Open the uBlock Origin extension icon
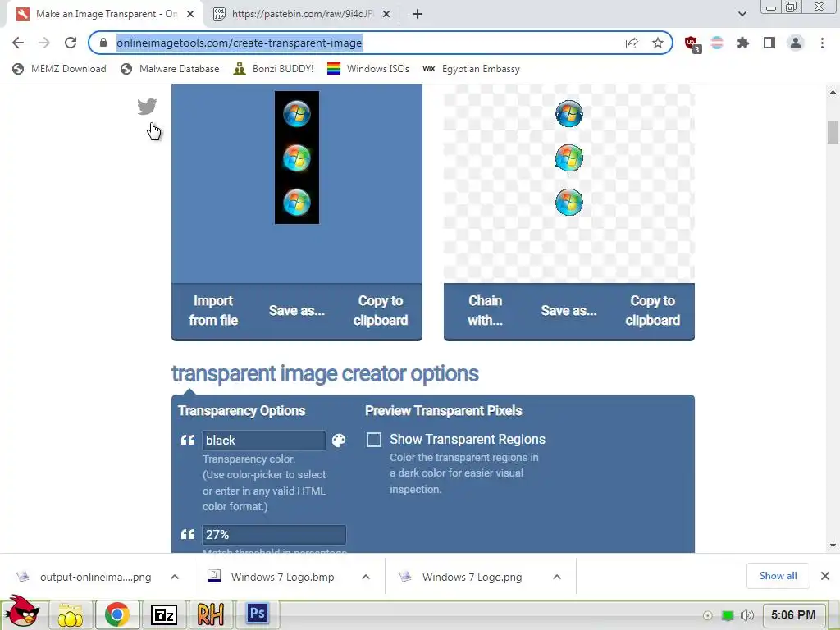The width and height of the screenshot is (840, 630). pyautogui.click(x=692, y=43)
